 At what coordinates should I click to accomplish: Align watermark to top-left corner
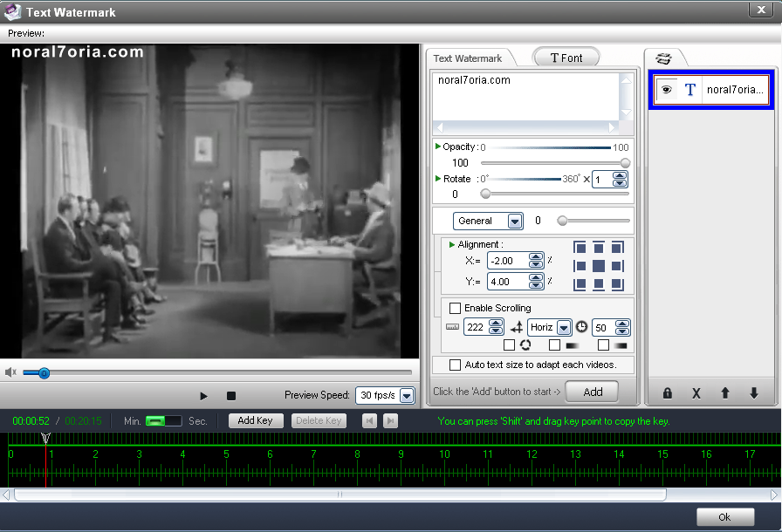pos(580,248)
